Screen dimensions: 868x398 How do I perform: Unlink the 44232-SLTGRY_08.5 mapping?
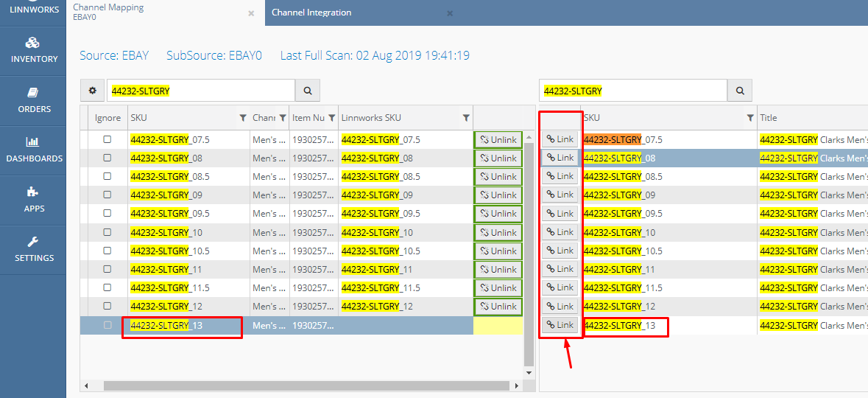tap(498, 177)
